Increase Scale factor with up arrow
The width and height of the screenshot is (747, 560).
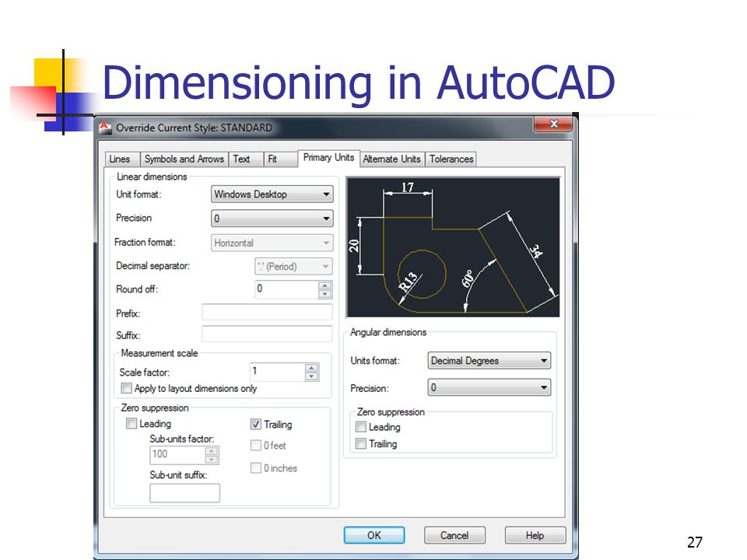[x=311, y=368]
